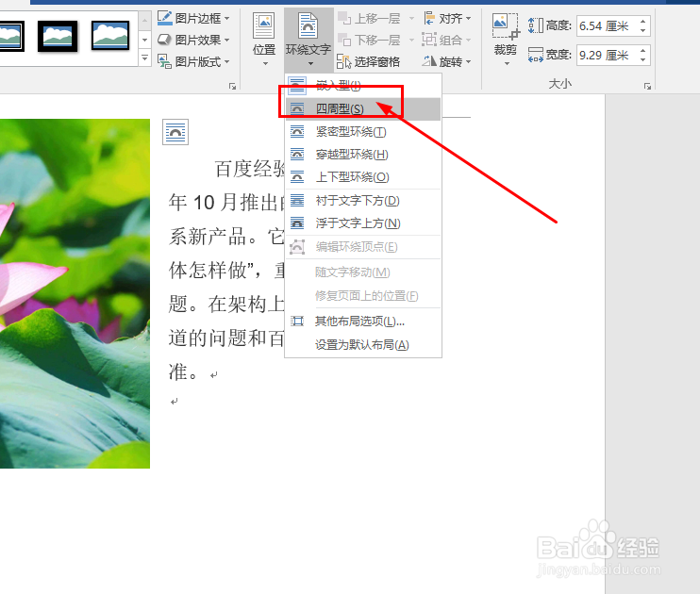700x594 pixels.
Task: Click the text line starting 道的问题和百
Action: (x=226, y=338)
